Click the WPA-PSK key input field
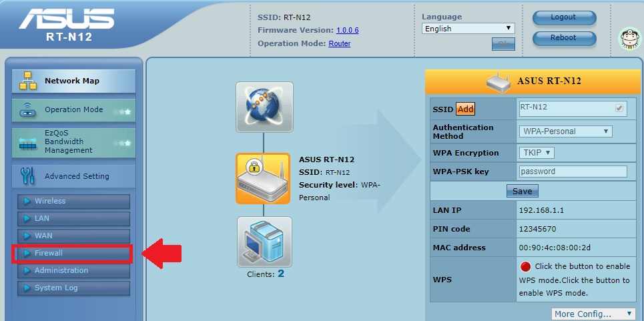Viewport: 644px width, 321px height. 573,172
